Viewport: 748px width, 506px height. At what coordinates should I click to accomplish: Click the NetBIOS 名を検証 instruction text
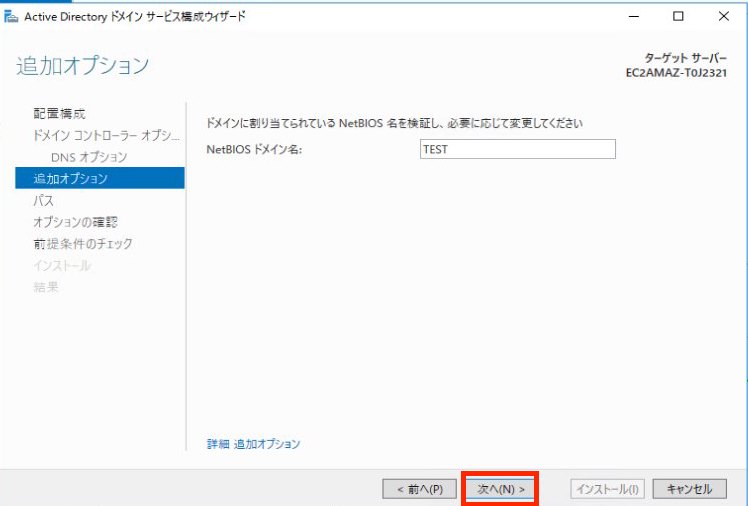click(x=395, y=123)
